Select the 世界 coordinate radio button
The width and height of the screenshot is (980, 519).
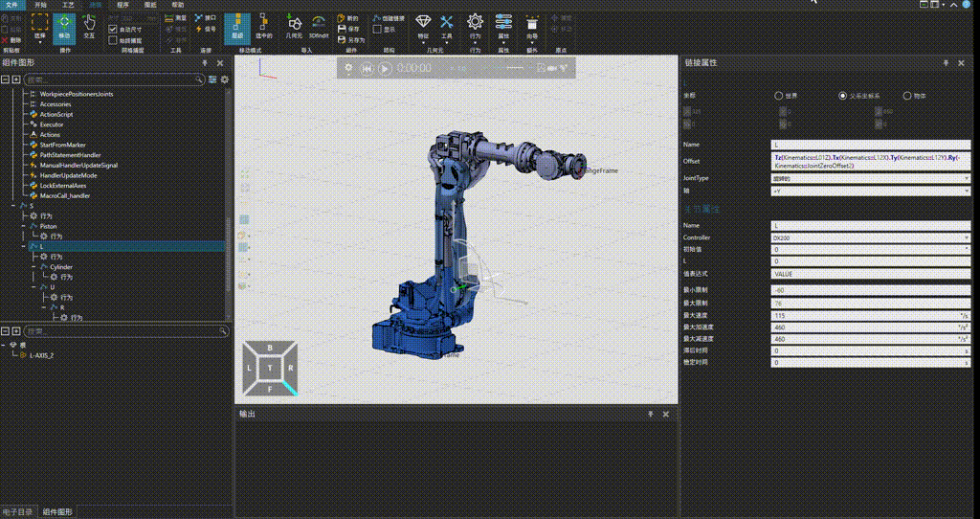(x=779, y=96)
